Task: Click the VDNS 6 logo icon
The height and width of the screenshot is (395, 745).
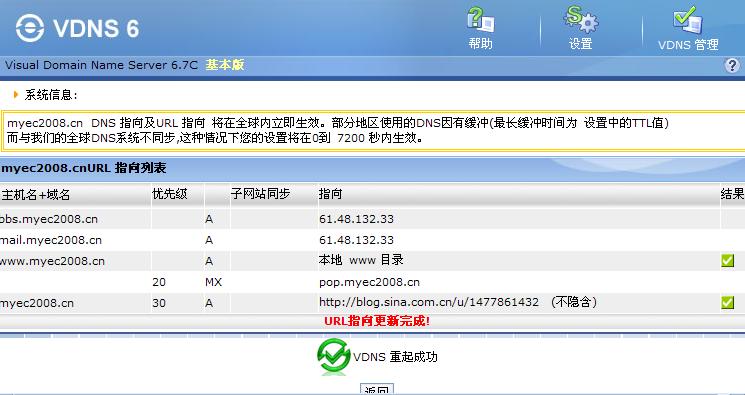Action: [x=30, y=28]
